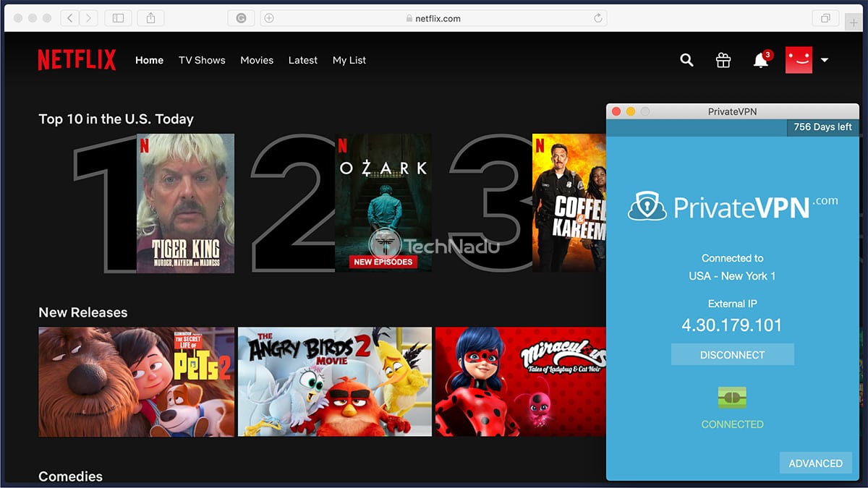Click the Netflix notifications bell
This screenshot has width=868, height=488.
pyautogui.click(x=761, y=61)
